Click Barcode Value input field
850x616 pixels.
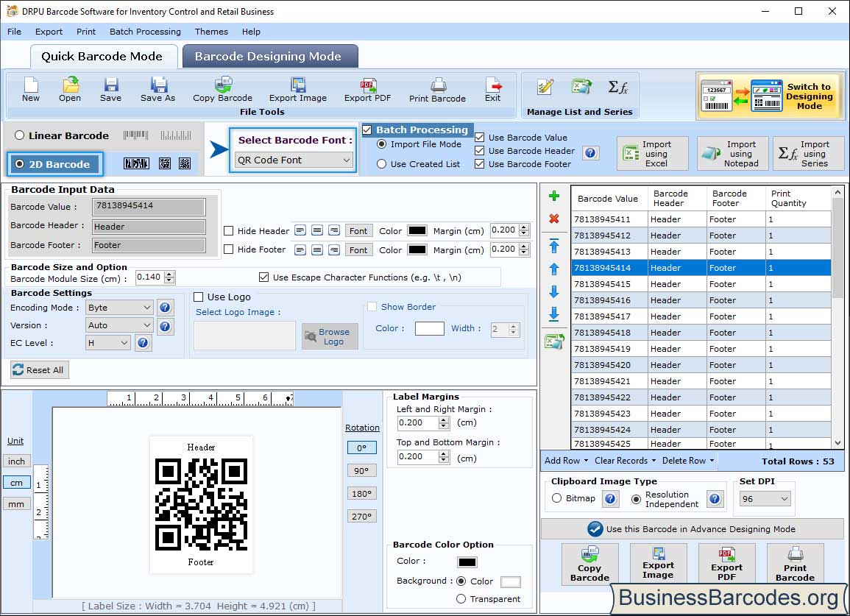[149, 206]
